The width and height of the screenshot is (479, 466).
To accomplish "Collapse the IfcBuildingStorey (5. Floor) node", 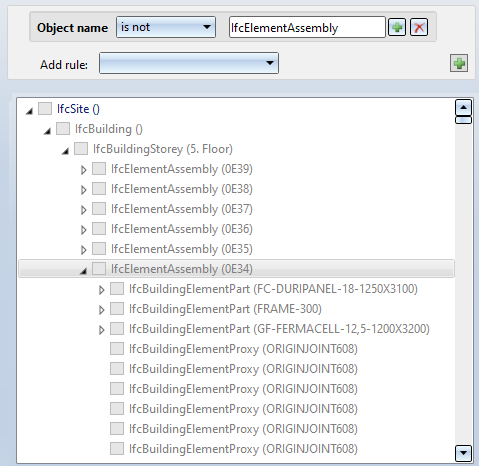I will tap(66, 151).
